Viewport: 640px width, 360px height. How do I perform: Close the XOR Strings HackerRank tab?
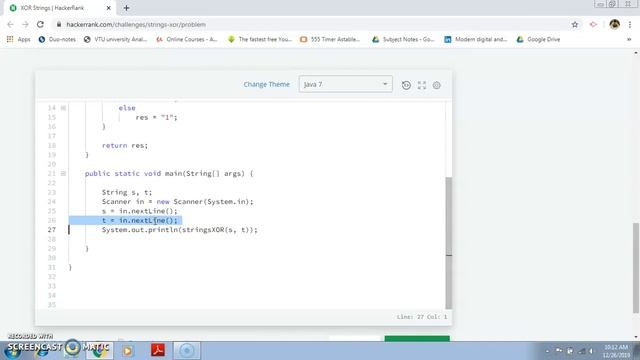pyautogui.click(x=109, y=8)
